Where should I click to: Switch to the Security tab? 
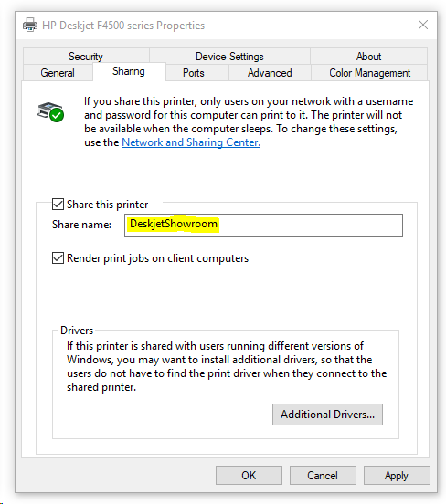(x=86, y=57)
